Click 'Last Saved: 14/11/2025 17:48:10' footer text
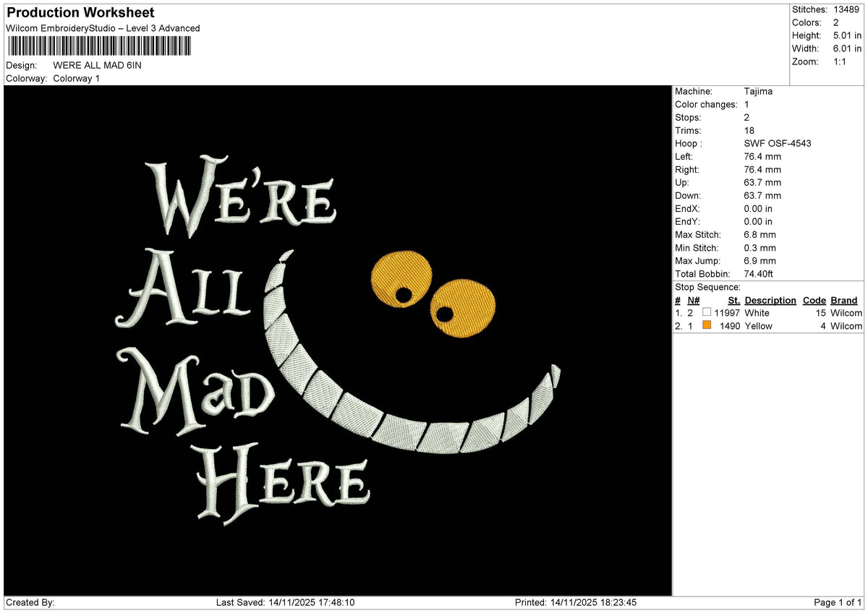 [285, 603]
